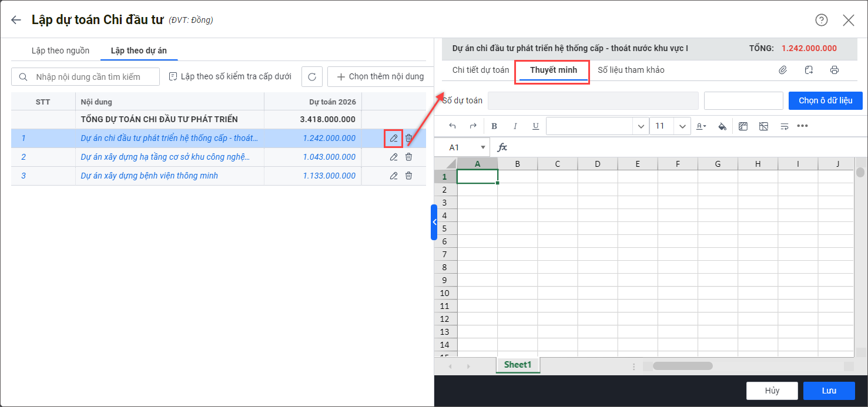The height and width of the screenshot is (407, 868).
Task: Click the refresh icon beside search box
Action: click(x=312, y=77)
